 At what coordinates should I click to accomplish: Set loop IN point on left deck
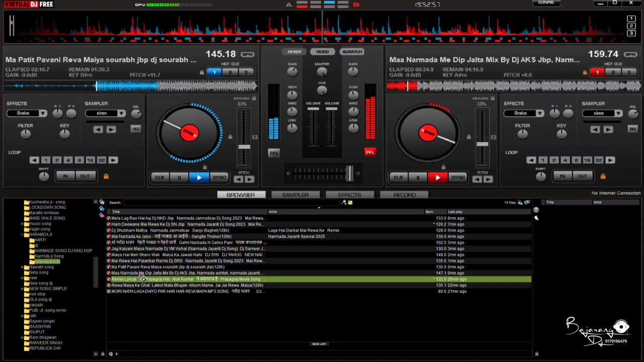click(x=65, y=176)
